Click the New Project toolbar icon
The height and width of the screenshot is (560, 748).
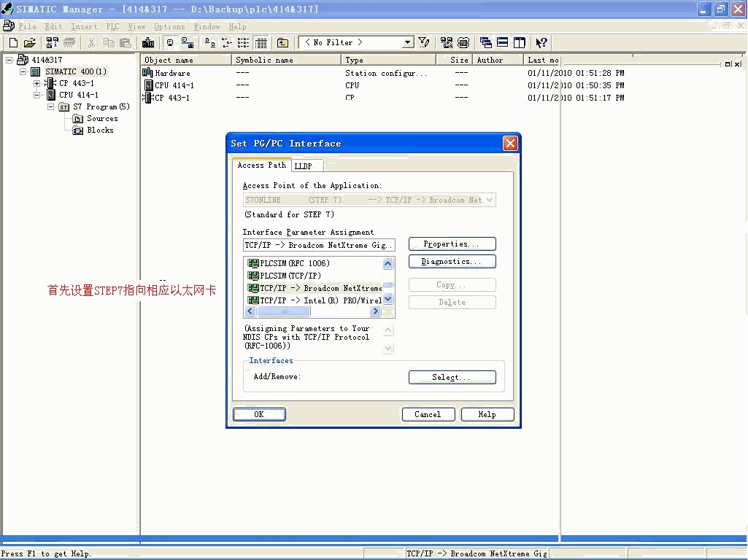pyautogui.click(x=13, y=43)
